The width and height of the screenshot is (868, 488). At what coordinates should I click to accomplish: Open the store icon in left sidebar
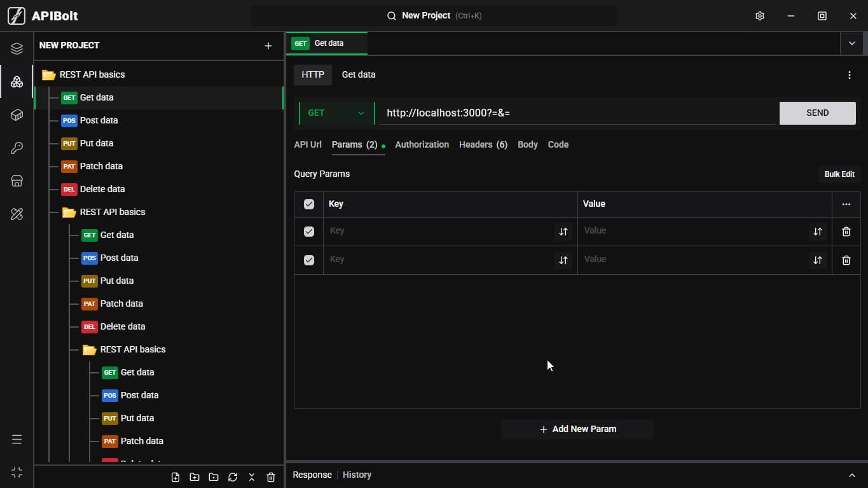pos(17,181)
